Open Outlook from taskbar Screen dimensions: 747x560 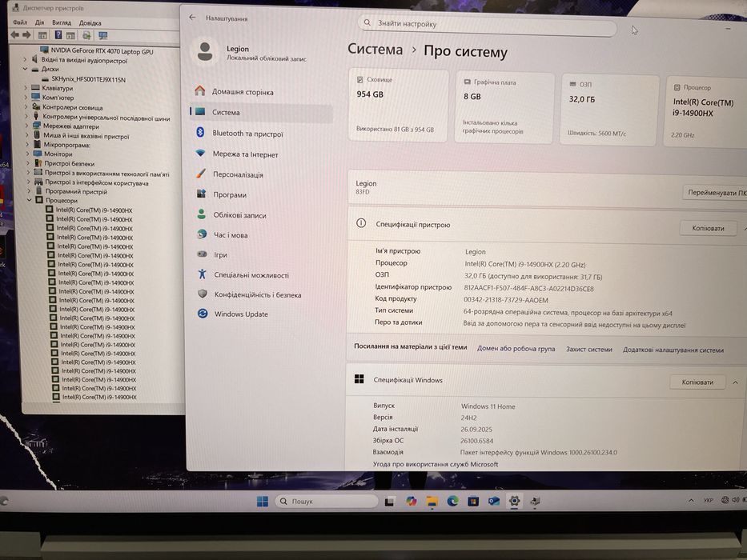pos(494,501)
